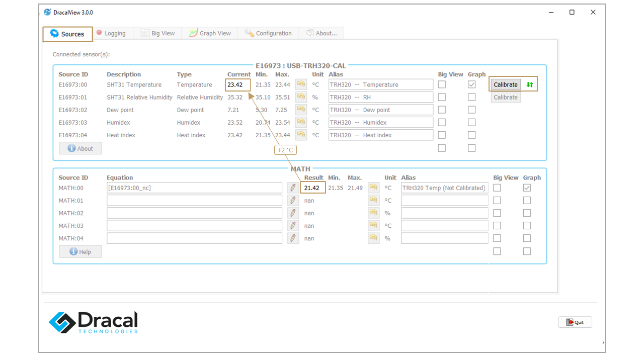The width and height of the screenshot is (644, 362).
Task: Enable Big View for SHT31 Temperature
Action: (442, 84)
